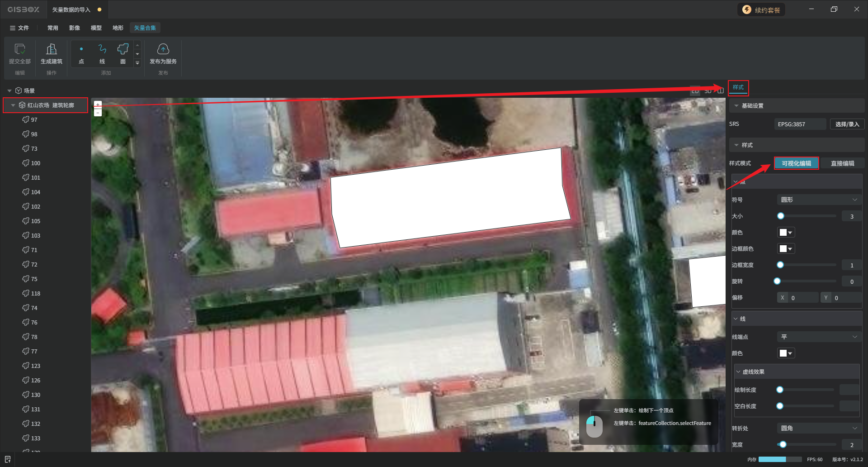Open the 影像 ribbon tab
Image resolution: width=868 pixels, height=467 pixels.
pos(75,28)
